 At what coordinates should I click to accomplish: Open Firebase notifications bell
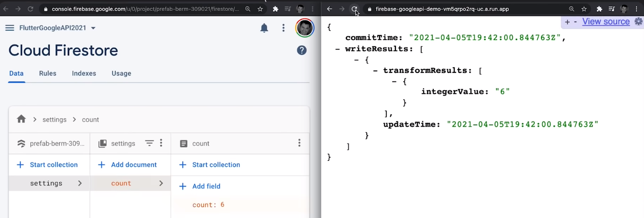tap(264, 28)
